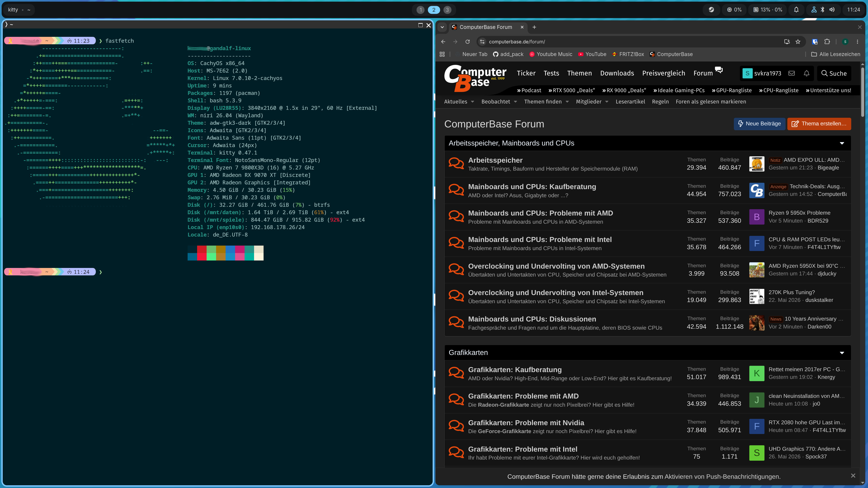The width and height of the screenshot is (868, 488).
Task: Click the install app icon in address bar
Action: (x=787, y=42)
